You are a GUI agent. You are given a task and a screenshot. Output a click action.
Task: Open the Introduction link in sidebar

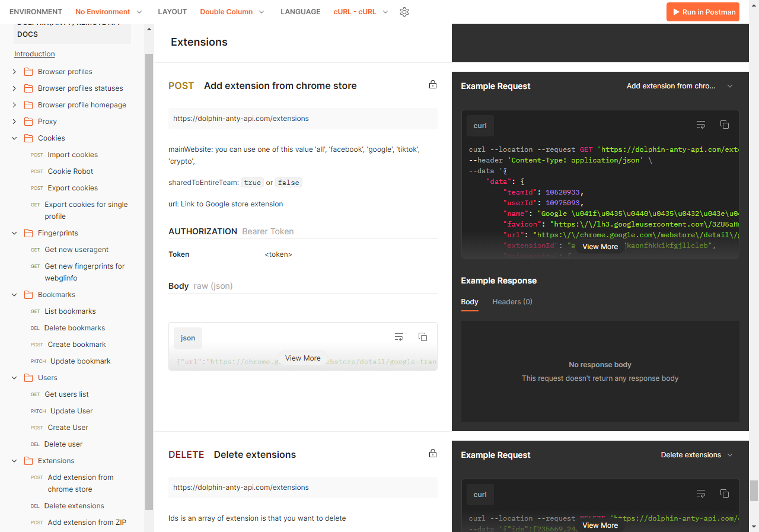pyautogui.click(x=34, y=54)
